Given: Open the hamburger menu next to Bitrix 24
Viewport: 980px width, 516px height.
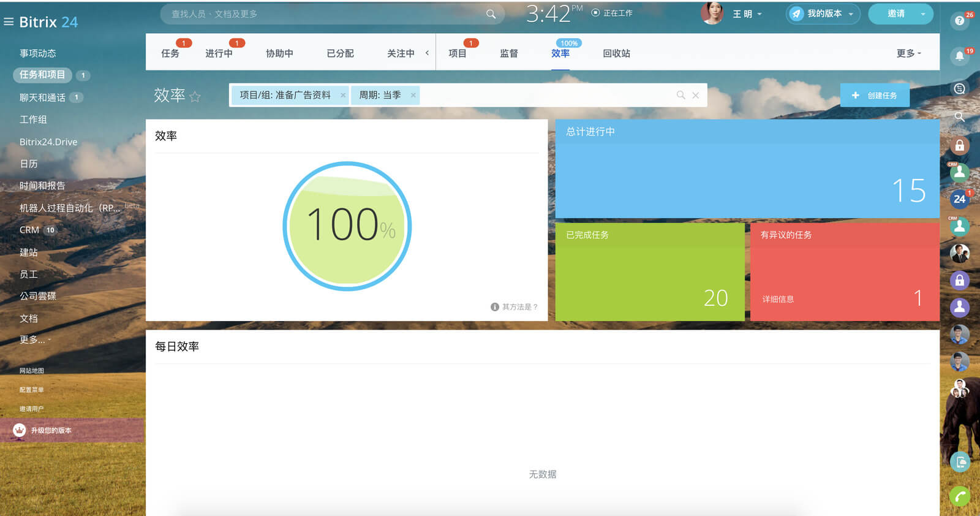Looking at the screenshot, I should click(9, 22).
